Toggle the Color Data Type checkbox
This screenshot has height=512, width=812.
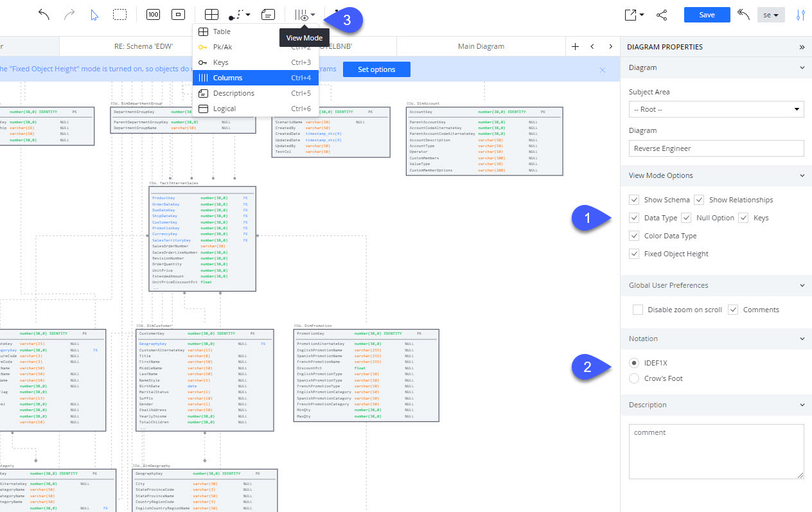pyautogui.click(x=634, y=236)
